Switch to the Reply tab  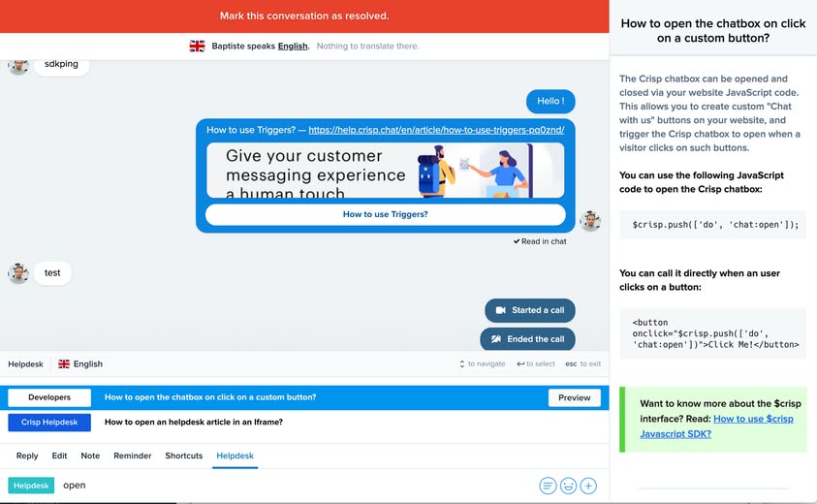coord(27,456)
